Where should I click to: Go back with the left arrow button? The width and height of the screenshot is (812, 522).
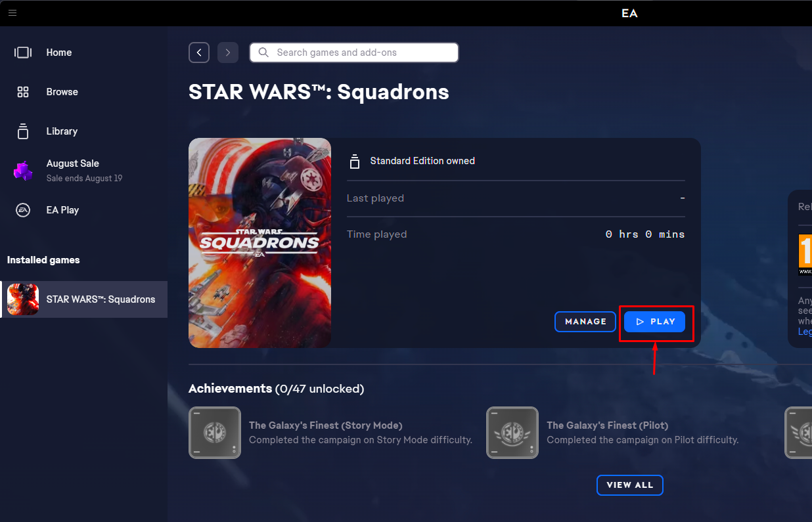coord(199,53)
